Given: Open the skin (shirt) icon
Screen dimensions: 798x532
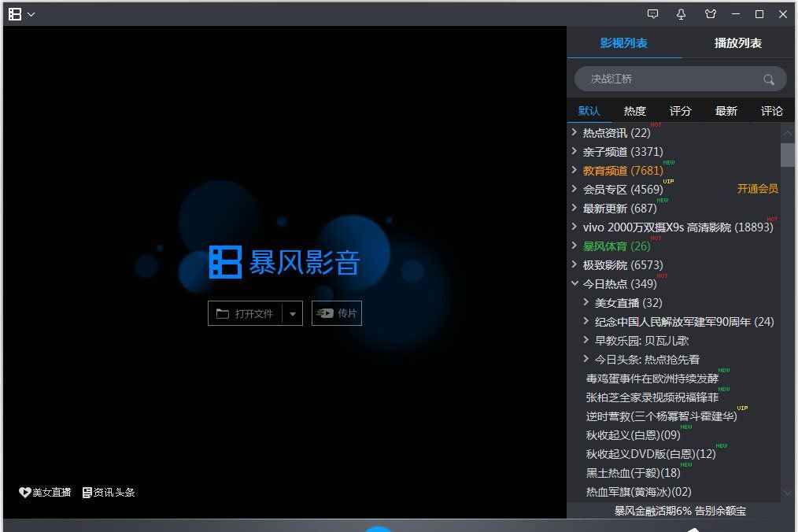Looking at the screenshot, I should (x=711, y=14).
